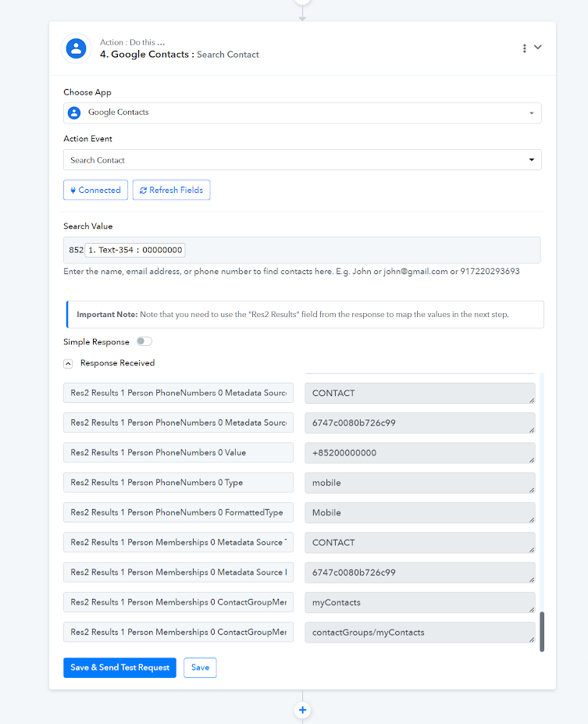
Task: Click the plus icon to add next step
Action: point(302,710)
